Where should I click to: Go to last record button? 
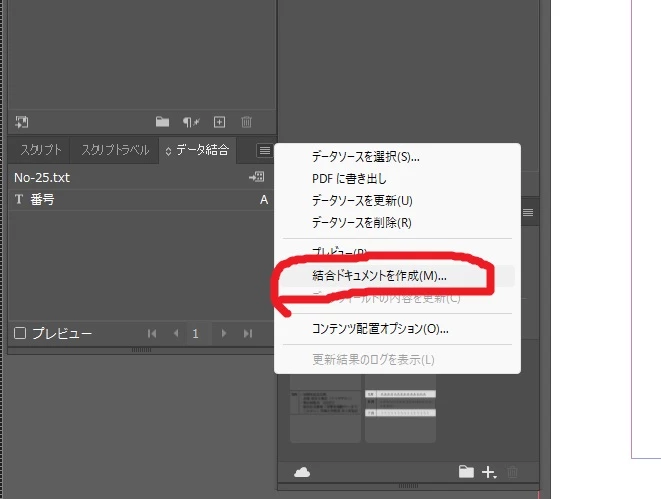248,334
